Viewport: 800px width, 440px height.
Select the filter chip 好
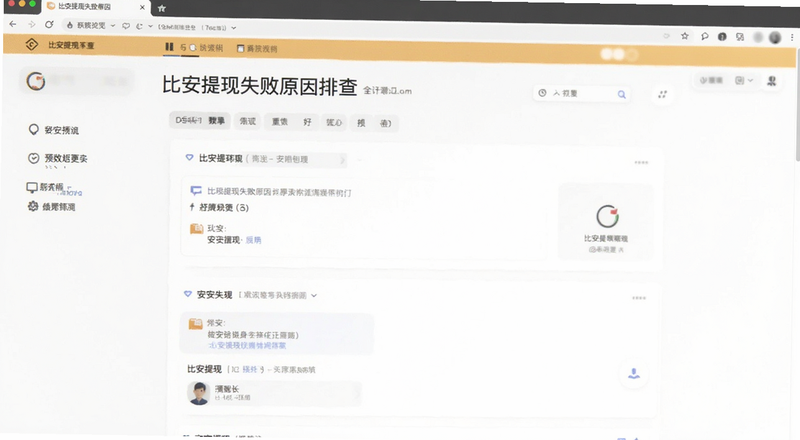[x=307, y=122]
